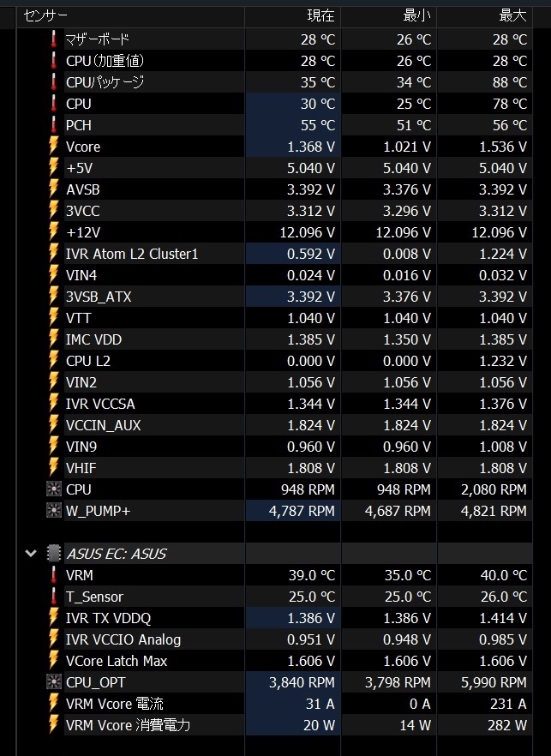Click the thermometer icon beside PCH

click(x=53, y=125)
